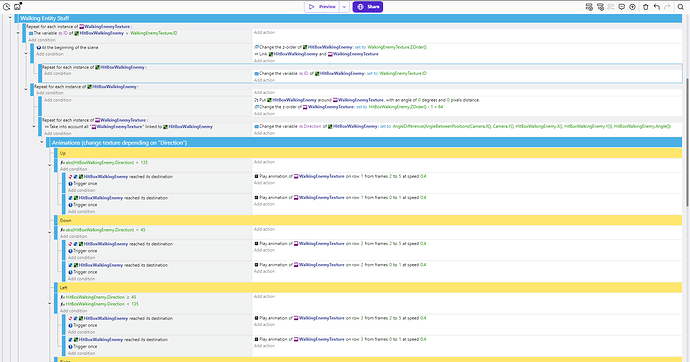
Task: Open the choose and add event icon
Action: click(632, 7)
